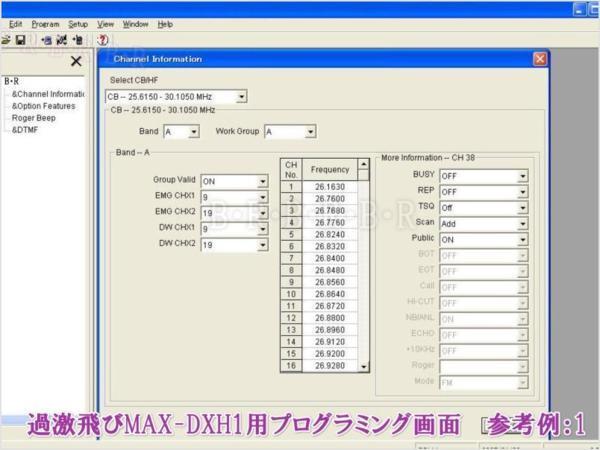Viewport: 600px width, 450px height.
Task: Open the Program menu
Action: click(45, 24)
